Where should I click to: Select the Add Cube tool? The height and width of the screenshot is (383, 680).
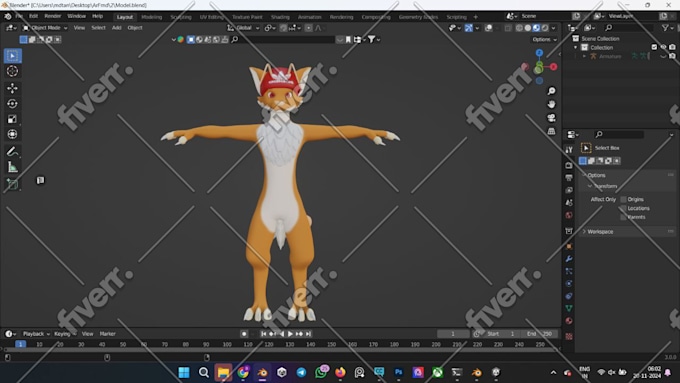click(x=13, y=184)
